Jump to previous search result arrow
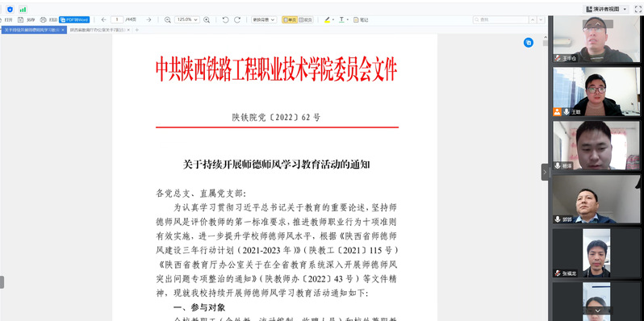This screenshot has width=644, height=321. click(533, 19)
